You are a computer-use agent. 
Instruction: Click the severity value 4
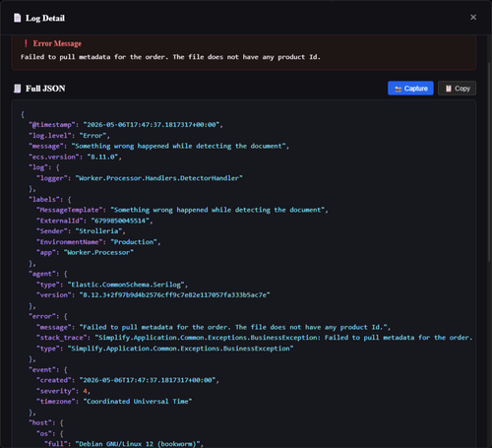[x=85, y=391]
